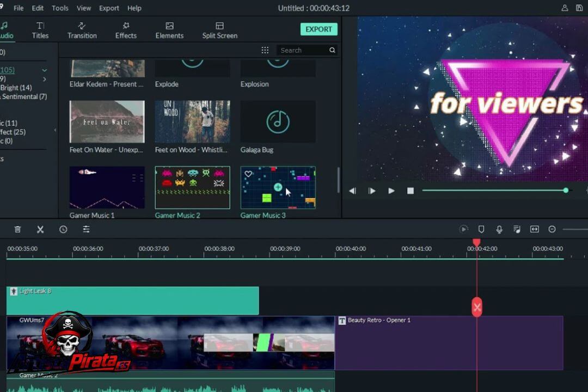Click the red playhead split button

pyautogui.click(x=477, y=307)
